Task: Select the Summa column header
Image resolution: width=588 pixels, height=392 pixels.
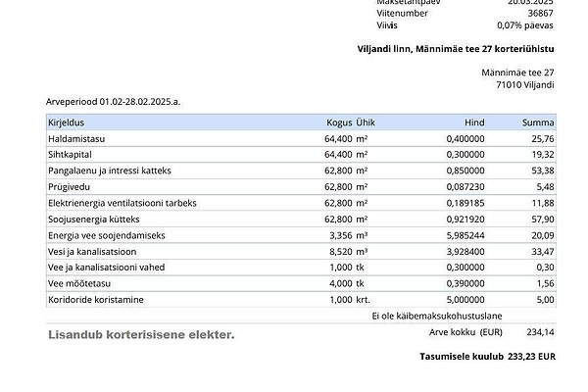Action: click(538, 123)
